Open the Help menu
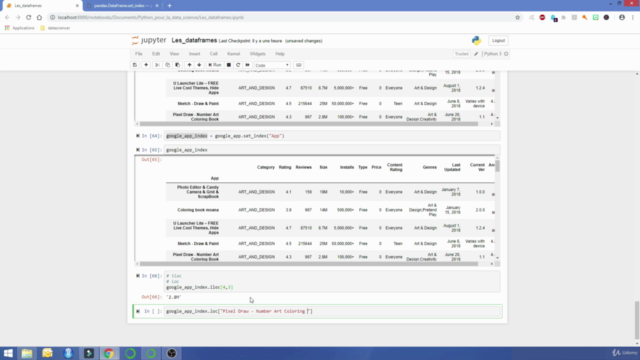 coord(280,54)
